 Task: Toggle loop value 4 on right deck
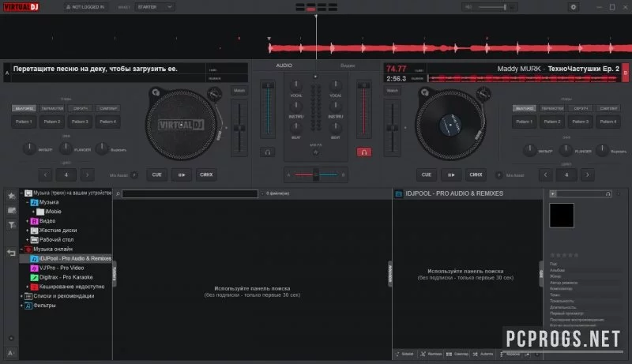tap(566, 174)
